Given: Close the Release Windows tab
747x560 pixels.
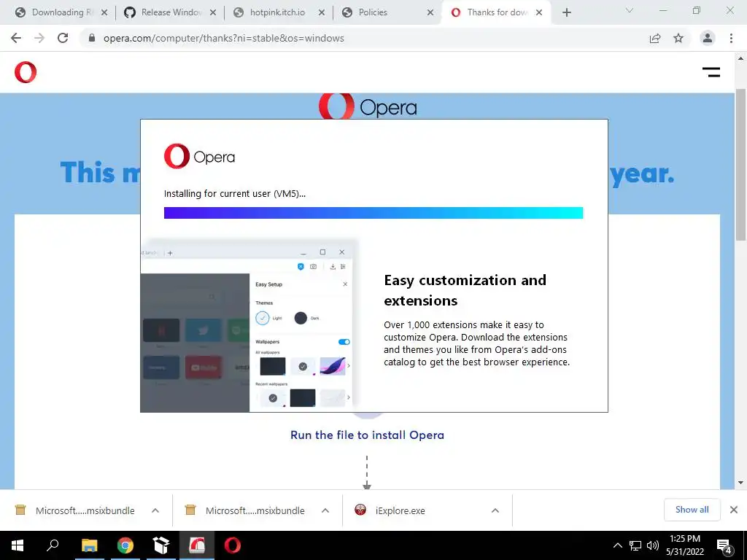Looking at the screenshot, I should (213, 12).
